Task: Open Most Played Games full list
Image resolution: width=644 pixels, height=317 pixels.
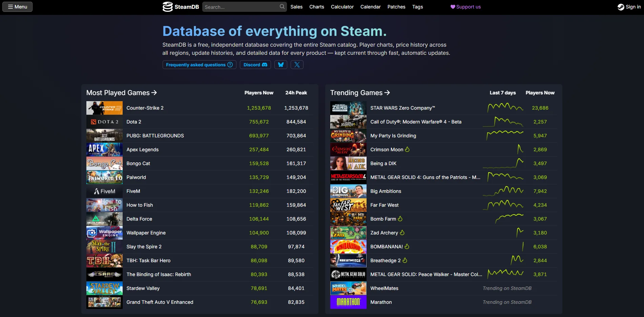Action: point(122,93)
